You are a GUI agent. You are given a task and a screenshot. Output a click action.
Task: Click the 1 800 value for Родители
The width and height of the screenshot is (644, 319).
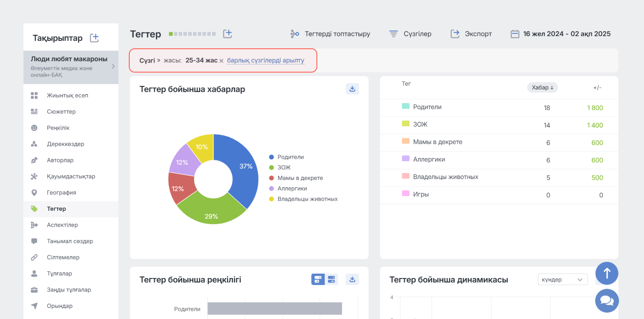point(595,108)
